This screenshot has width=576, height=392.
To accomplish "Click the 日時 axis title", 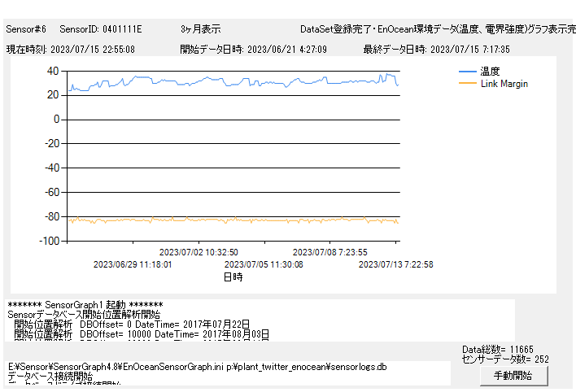I will pyautogui.click(x=233, y=277).
